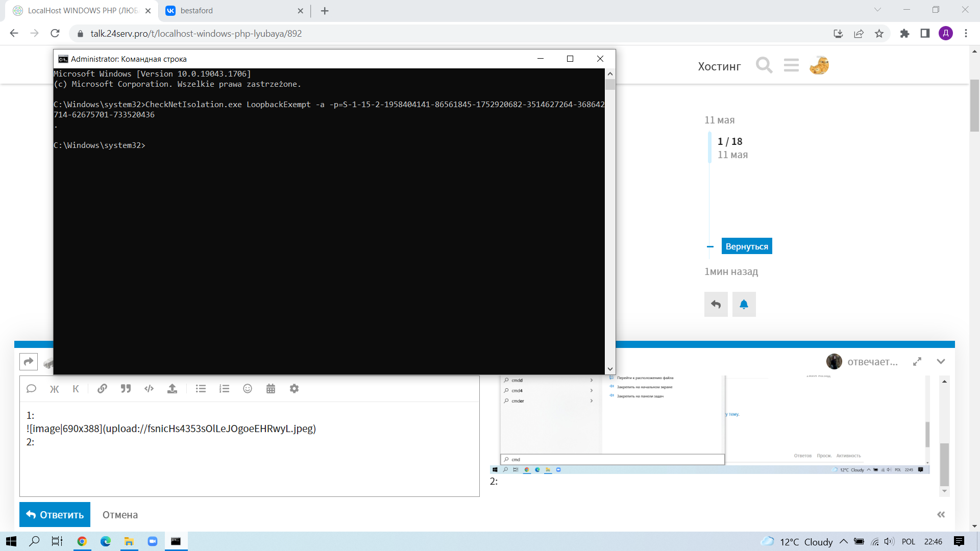This screenshot has width=980, height=551.
Task: Submit reply with the Ответить button
Action: (55, 514)
